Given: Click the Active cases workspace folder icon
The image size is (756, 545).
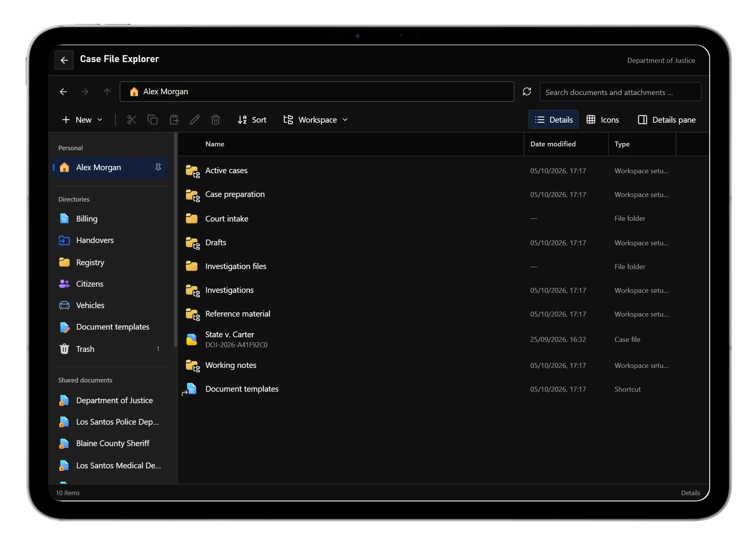Looking at the screenshot, I should (x=192, y=171).
